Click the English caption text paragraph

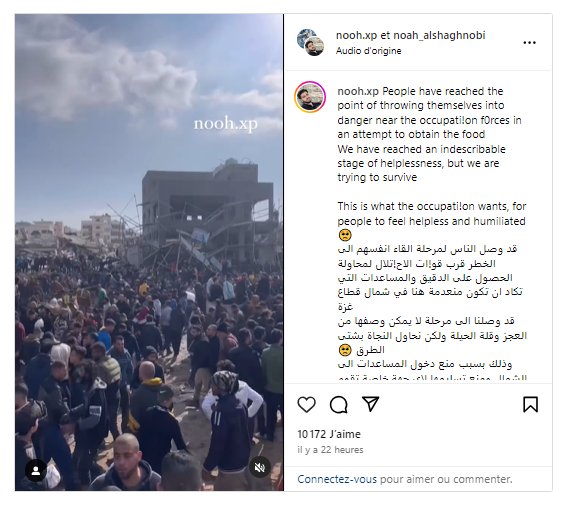click(431, 156)
